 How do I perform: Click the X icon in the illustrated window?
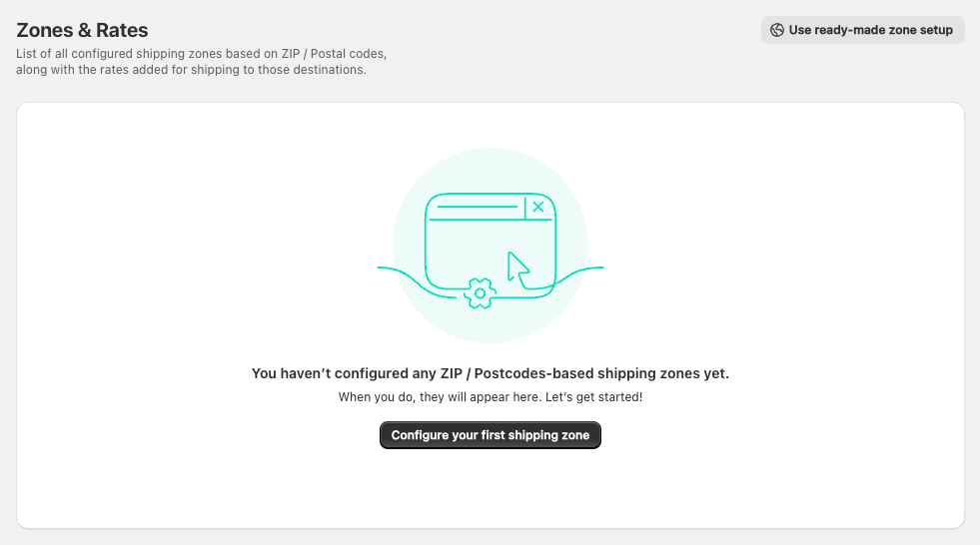538,207
